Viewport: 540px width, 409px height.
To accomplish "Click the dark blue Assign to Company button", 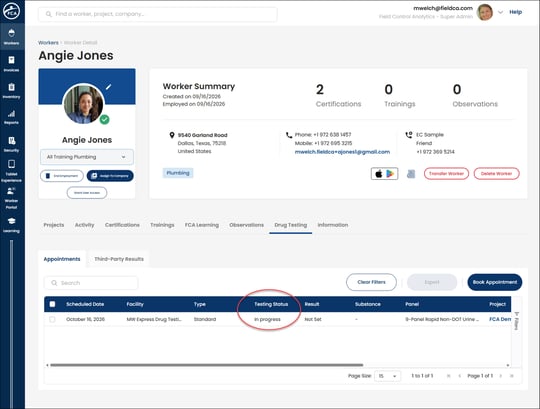I will (x=110, y=176).
